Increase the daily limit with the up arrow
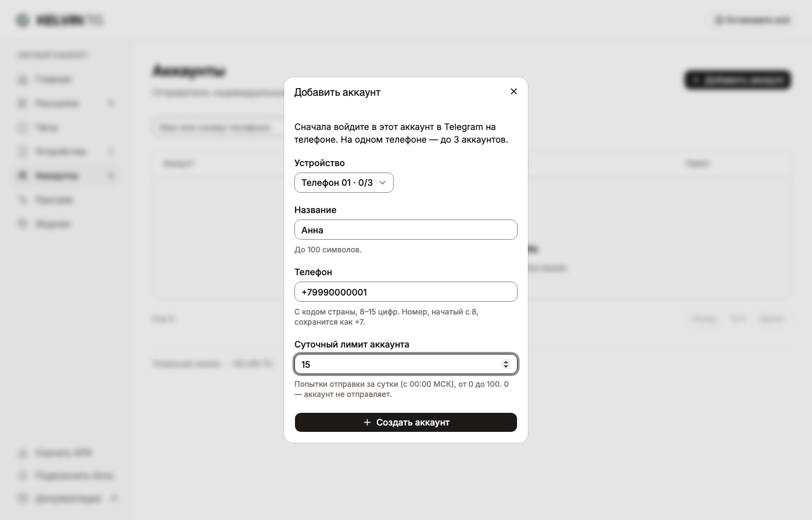The height and width of the screenshot is (520, 812). click(x=506, y=362)
